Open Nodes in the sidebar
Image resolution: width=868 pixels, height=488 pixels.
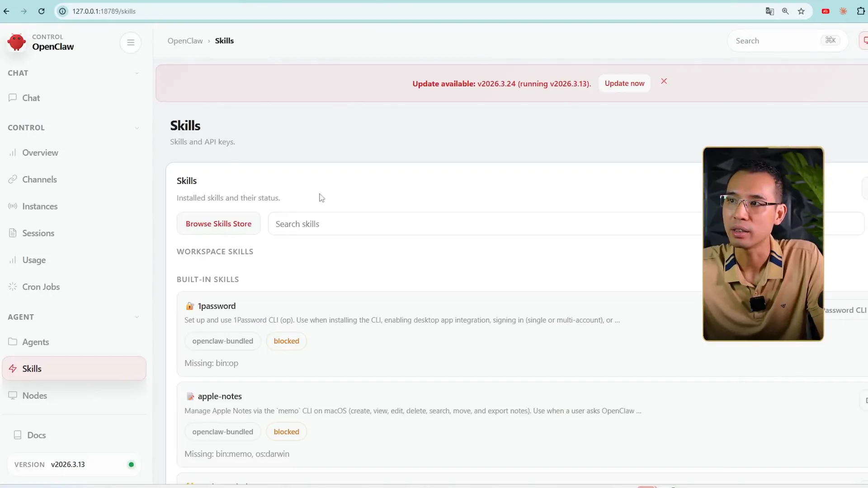click(74, 395)
